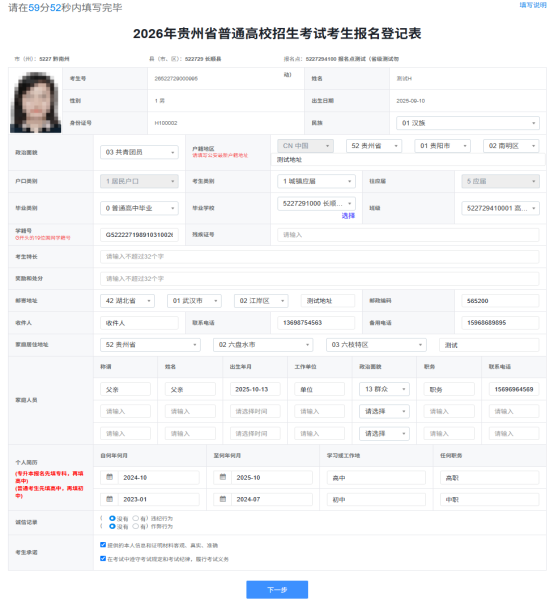This screenshot has width=554, height=606.
Task: Click the disabled country dropdown CN 中国
Action: [x=305, y=146]
